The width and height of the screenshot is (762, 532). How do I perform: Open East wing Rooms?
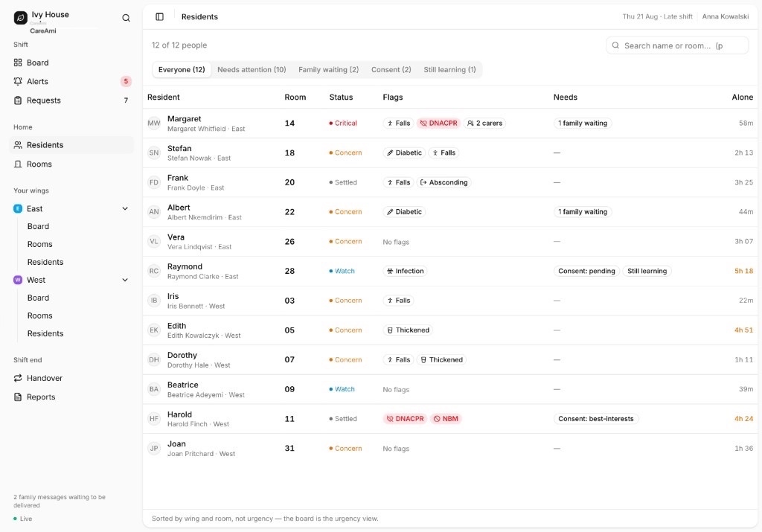point(40,245)
